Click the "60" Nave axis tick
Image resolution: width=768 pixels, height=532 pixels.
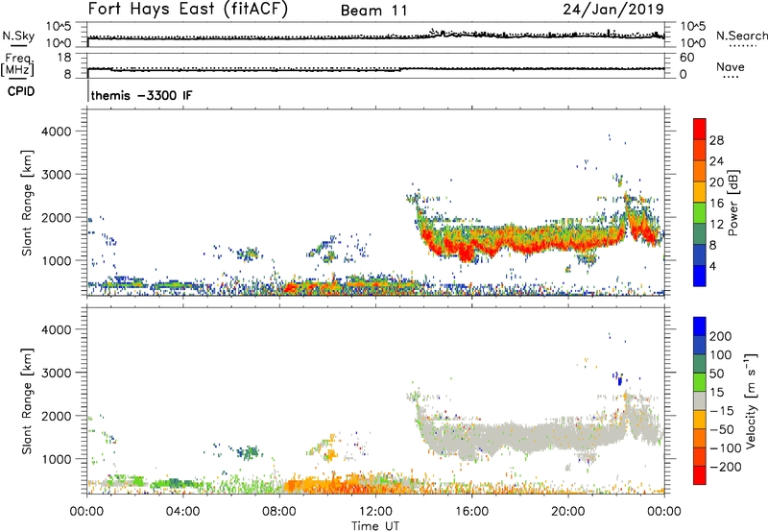686,58
